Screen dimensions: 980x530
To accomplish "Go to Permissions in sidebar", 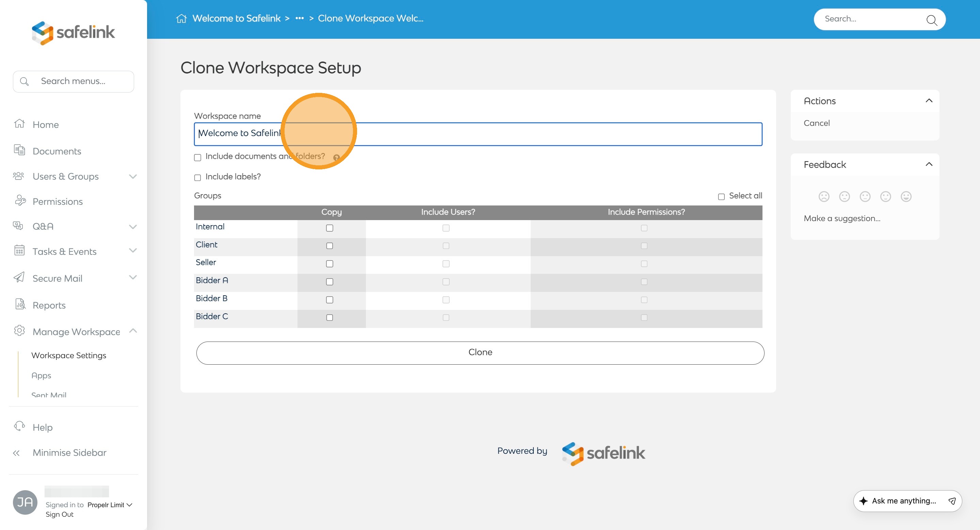I will point(58,201).
